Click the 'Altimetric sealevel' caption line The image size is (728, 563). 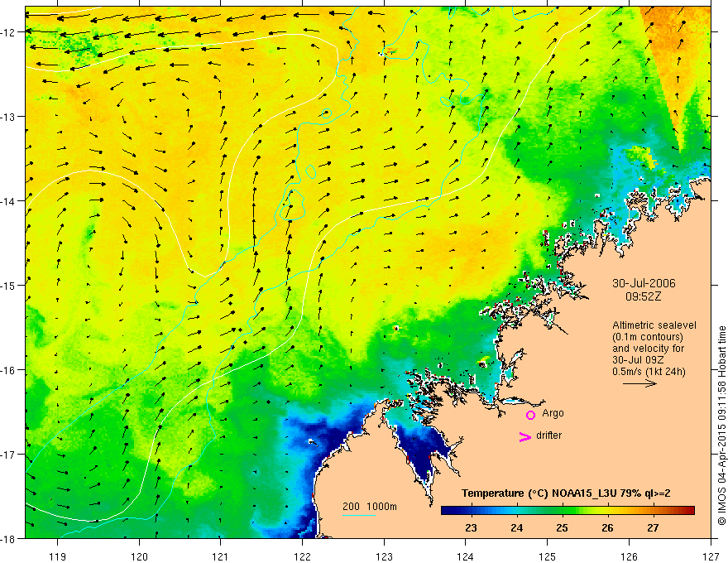(654, 325)
